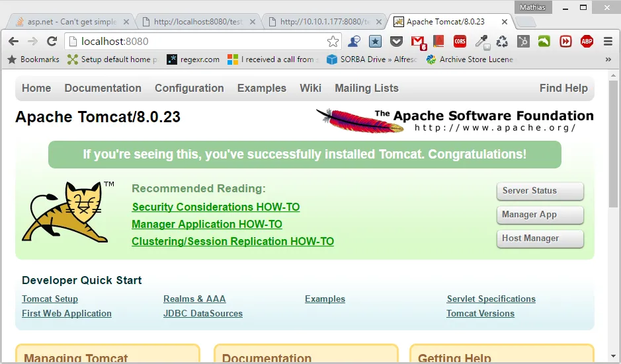Close the 10.10.1.177 tab
The height and width of the screenshot is (364, 621).
(x=379, y=22)
